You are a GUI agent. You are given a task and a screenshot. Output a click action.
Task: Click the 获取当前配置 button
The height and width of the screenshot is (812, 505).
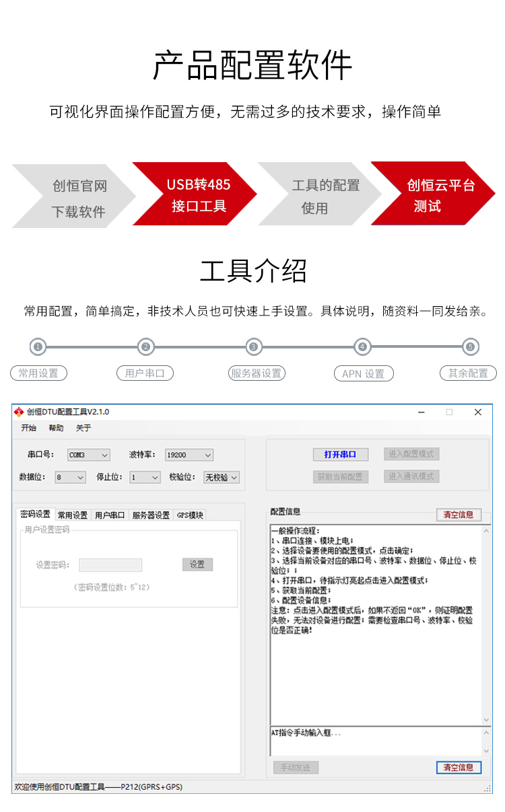click(341, 476)
